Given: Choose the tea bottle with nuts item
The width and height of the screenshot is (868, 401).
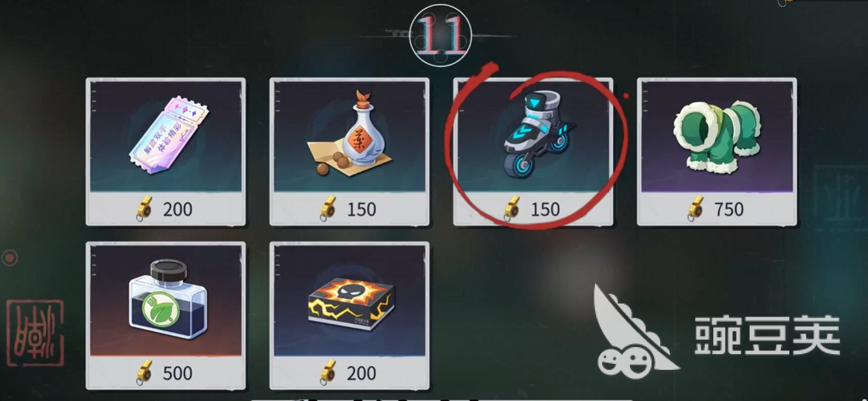Looking at the screenshot, I should click(x=349, y=135).
